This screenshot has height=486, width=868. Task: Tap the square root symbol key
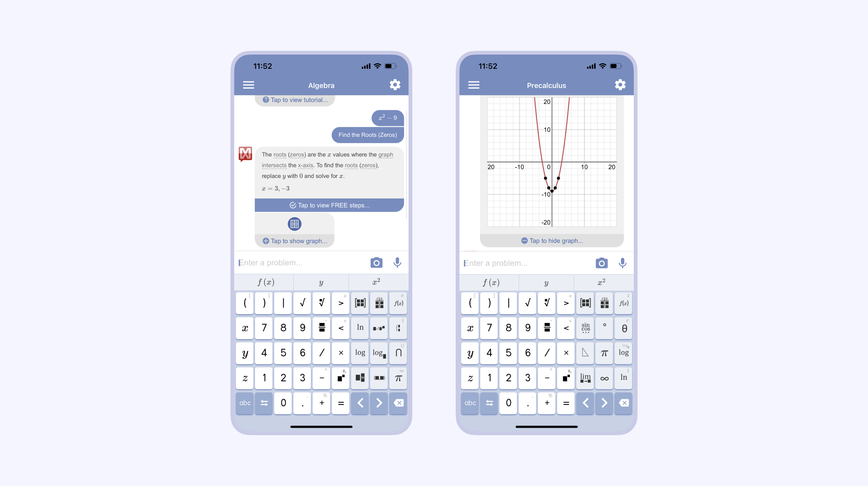(302, 303)
